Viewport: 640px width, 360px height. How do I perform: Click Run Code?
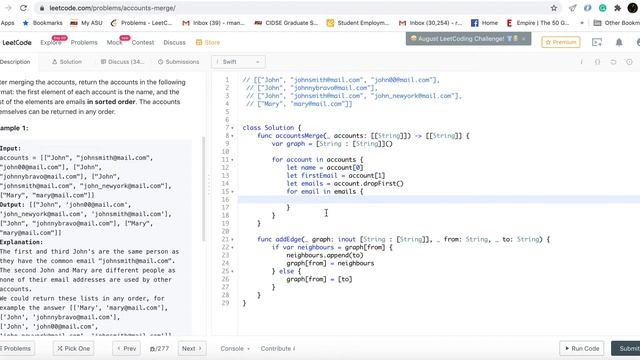pyautogui.click(x=582, y=349)
